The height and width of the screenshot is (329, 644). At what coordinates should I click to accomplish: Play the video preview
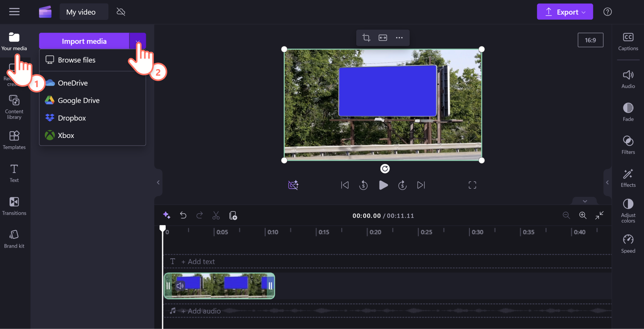(x=383, y=185)
